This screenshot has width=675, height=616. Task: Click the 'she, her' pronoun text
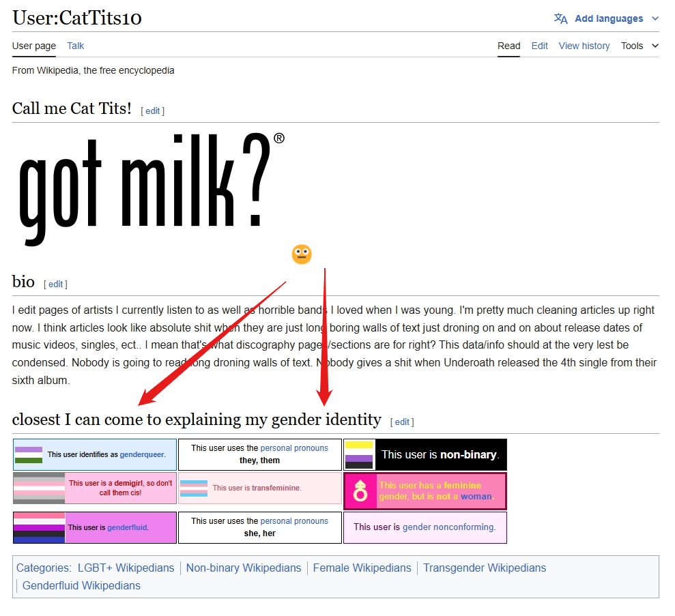click(x=259, y=533)
